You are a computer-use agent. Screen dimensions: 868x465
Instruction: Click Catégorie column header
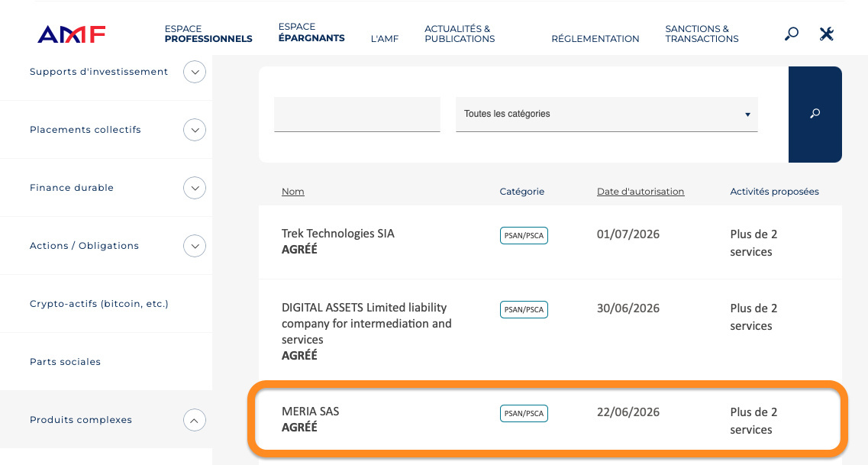coord(522,192)
